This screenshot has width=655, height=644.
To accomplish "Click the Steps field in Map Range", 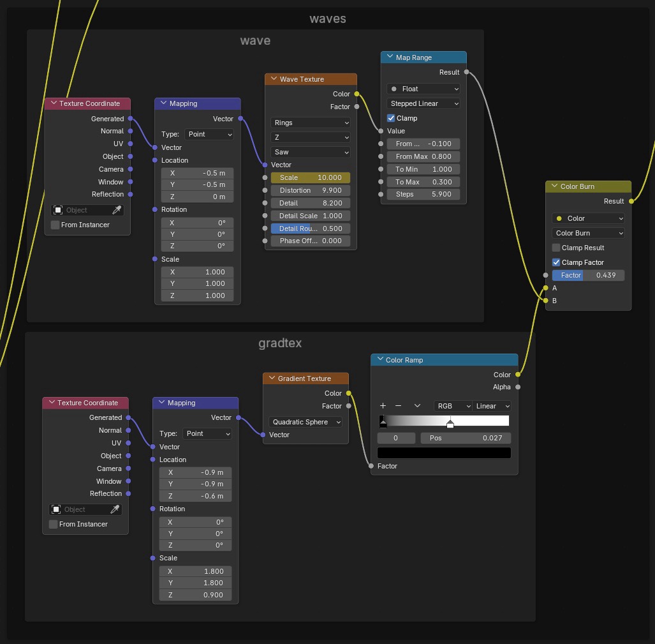I will coord(423,194).
